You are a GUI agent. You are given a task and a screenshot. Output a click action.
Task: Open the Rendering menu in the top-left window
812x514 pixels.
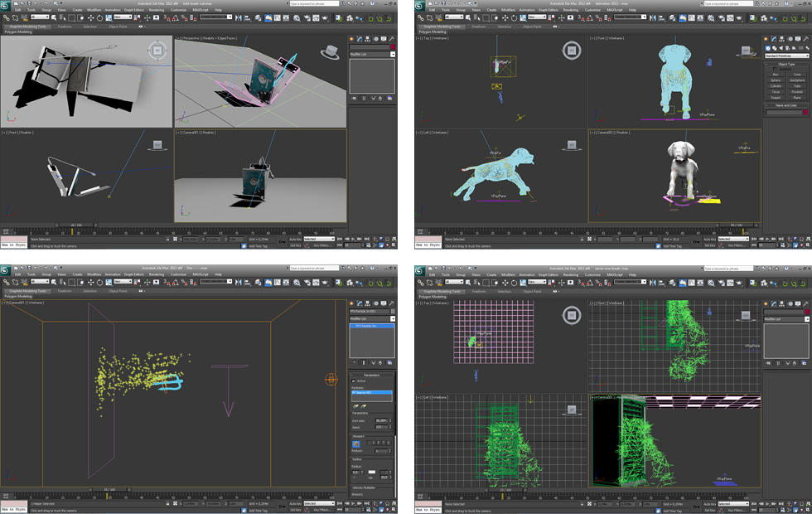157,10
